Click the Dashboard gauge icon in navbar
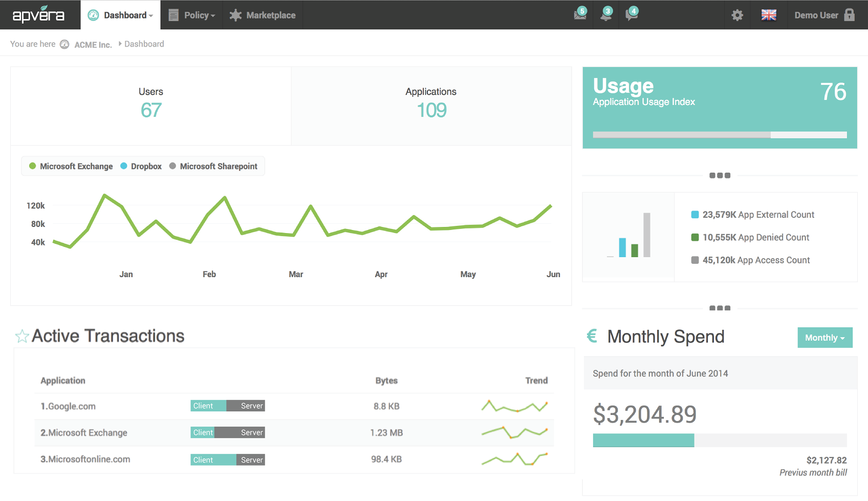Viewport: 868px width, 501px height. click(x=93, y=15)
